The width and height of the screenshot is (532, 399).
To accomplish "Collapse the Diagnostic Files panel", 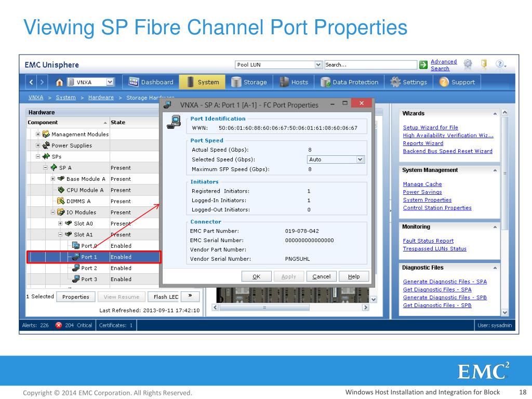I will click(495, 268).
